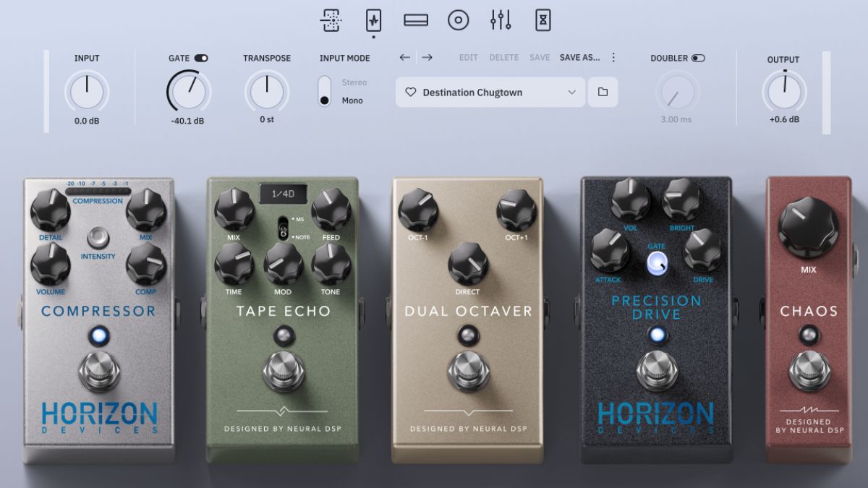This screenshot has height=488, width=868.
Task: Stomp the Chaos pedal footswitch
Action: coord(809,372)
